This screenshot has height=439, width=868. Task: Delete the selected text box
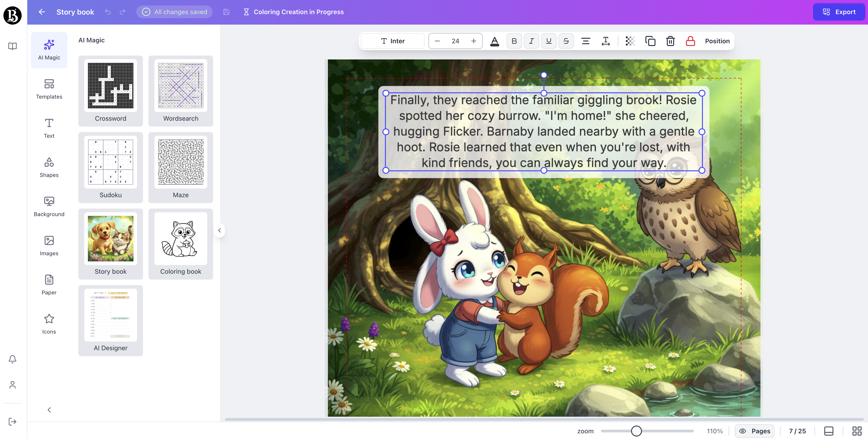[670, 41]
